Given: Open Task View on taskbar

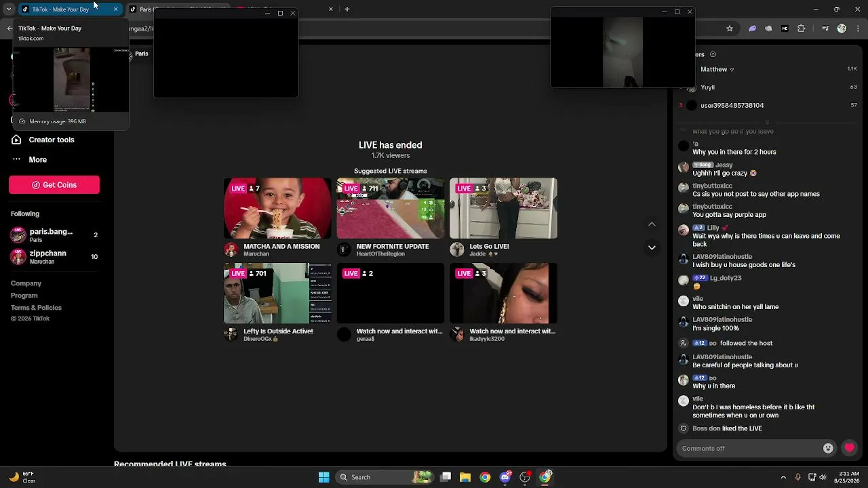Looking at the screenshot, I should click(x=446, y=477).
